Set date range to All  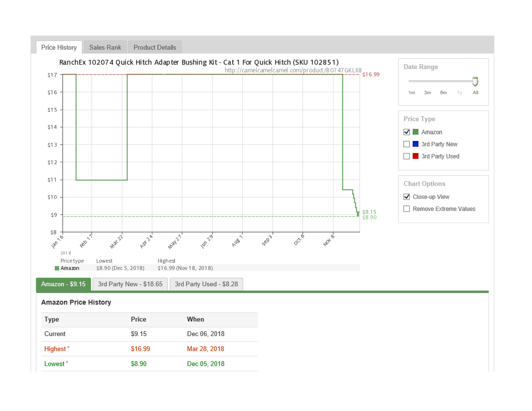point(476,92)
